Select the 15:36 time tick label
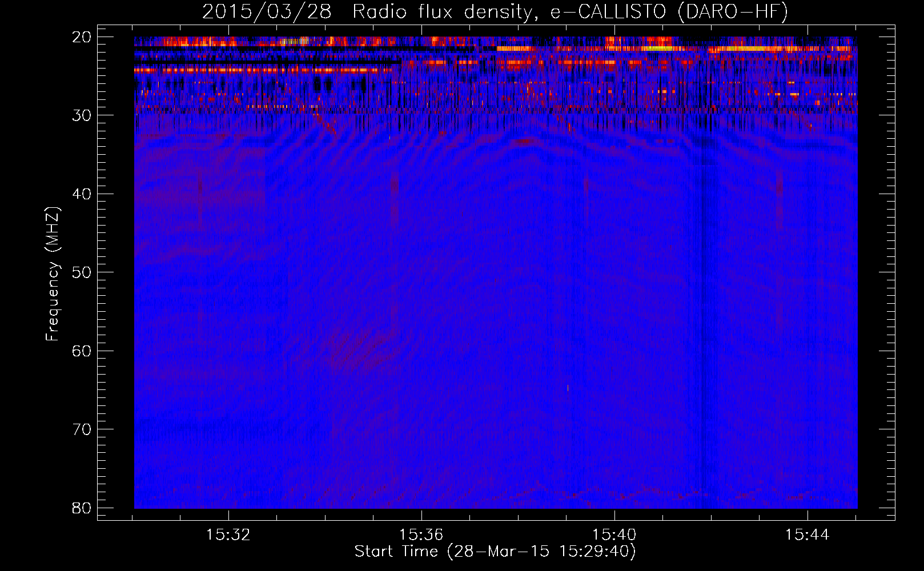This screenshot has width=924, height=571. [x=421, y=535]
